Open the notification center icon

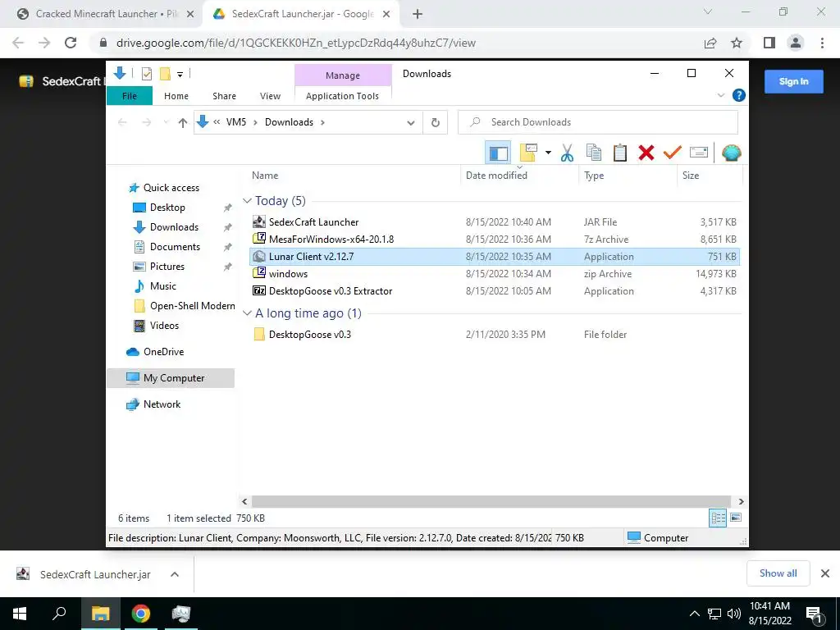pyautogui.click(x=814, y=614)
